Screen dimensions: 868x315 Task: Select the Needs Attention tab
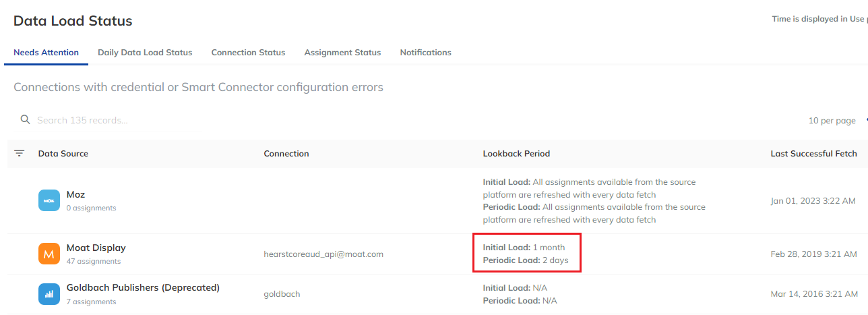pos(46,53)
